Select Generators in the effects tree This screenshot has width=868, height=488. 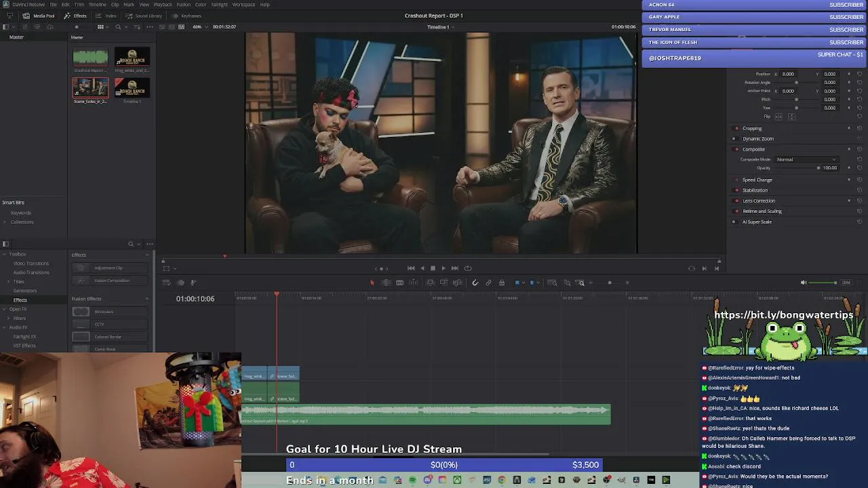point(25,291)
